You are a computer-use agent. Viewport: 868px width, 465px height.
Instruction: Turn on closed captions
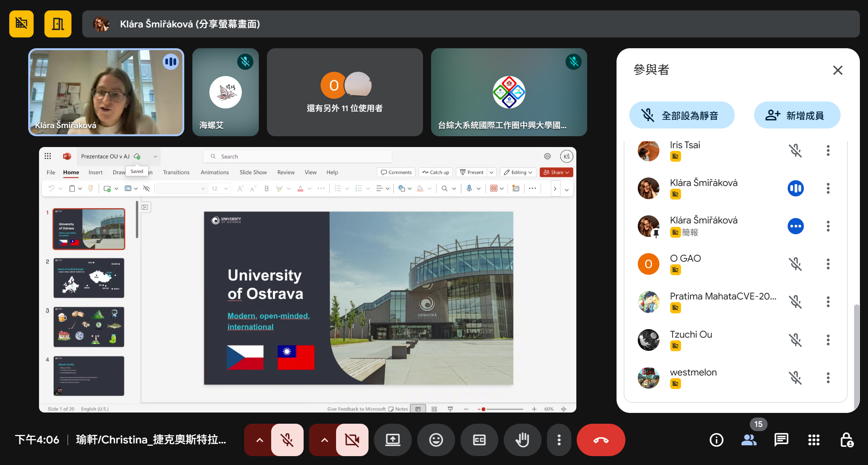(x=479, y=440)
